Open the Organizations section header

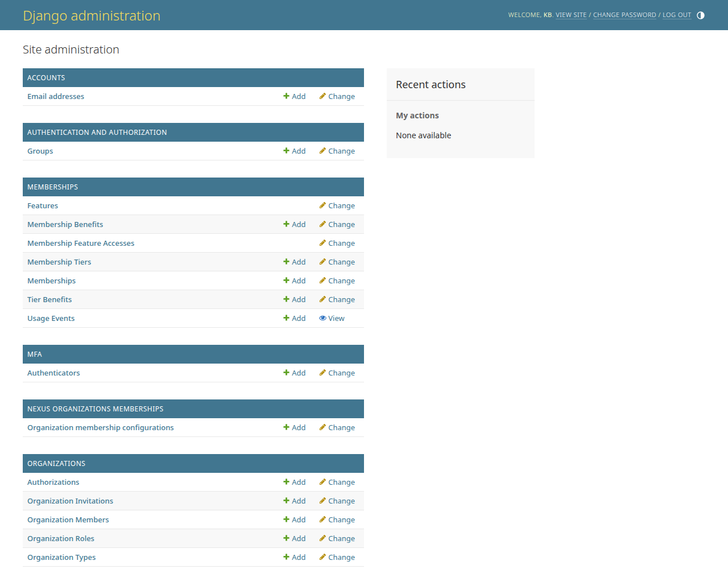tap(56, 463)
